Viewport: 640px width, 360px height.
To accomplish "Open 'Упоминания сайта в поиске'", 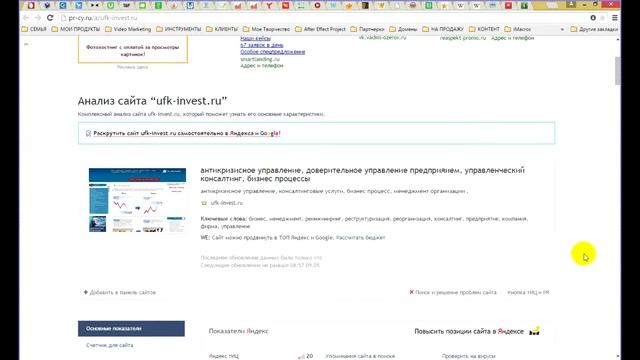I will [360, 356].
